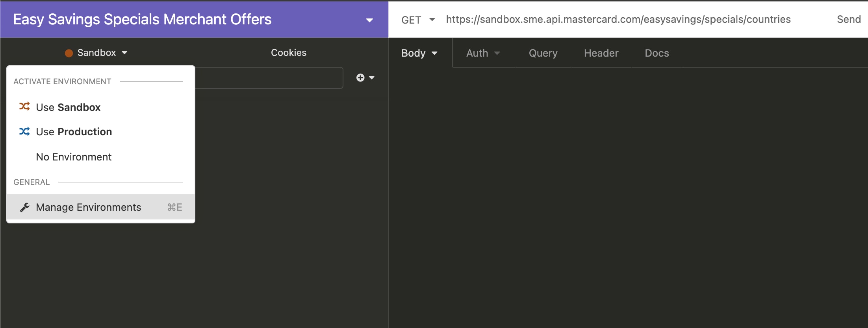This screenshot has height=328, width=868.
Task: Switch to the Header tab
Action: coord(601,53)
